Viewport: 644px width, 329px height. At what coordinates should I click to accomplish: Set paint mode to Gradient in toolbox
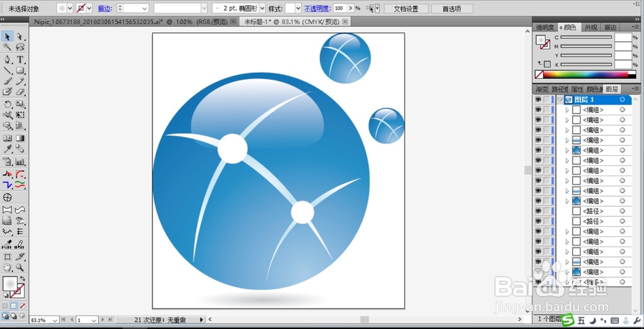point(13,306)
